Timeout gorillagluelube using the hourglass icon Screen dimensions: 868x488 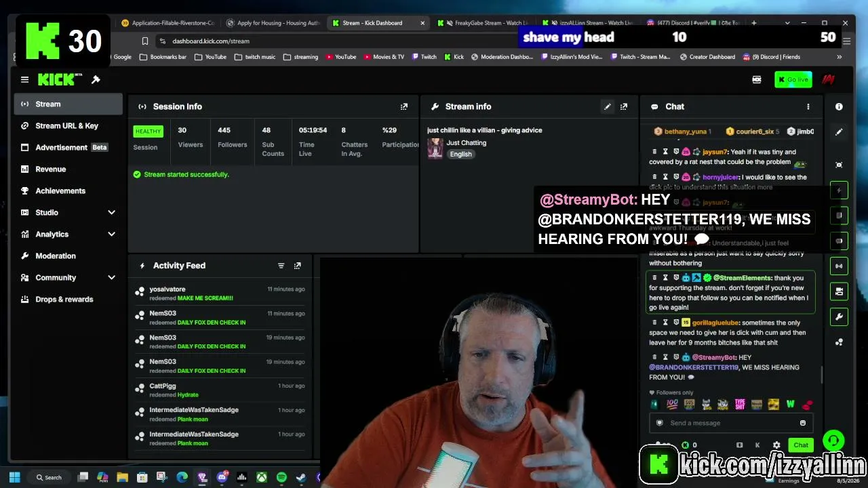click(x=665, y=323)
